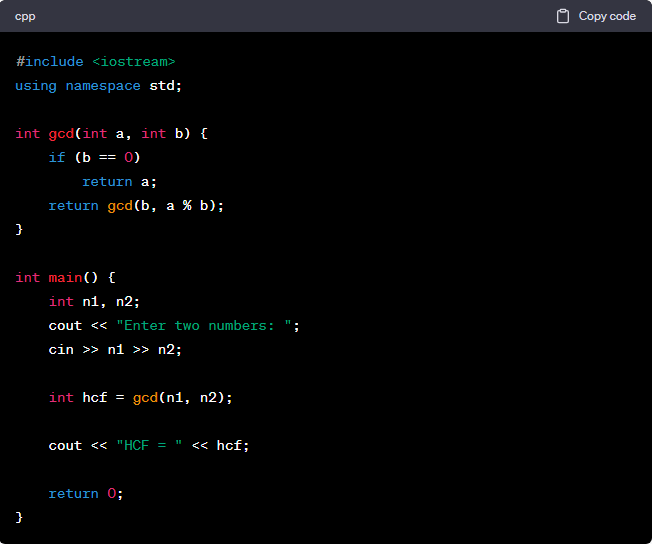Click the gcd(n1, n2) call in main
The image size is (652, 544).
pyautogui.click(x=181, y=398)
